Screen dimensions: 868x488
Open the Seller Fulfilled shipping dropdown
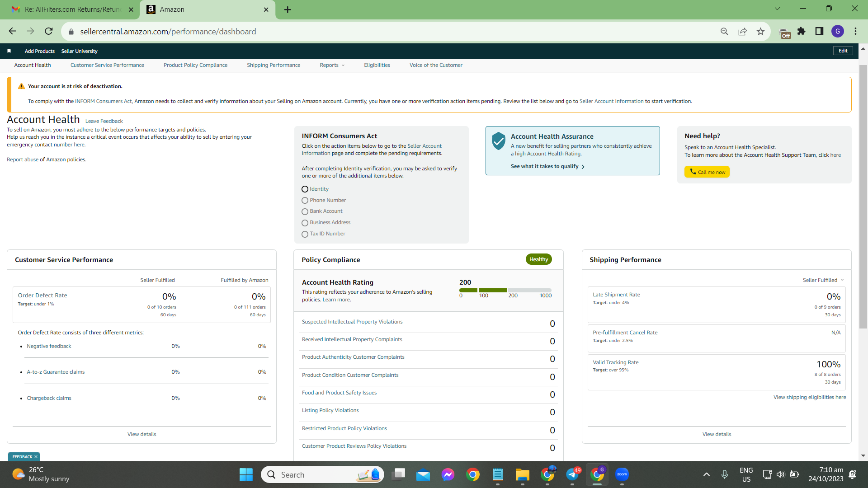tap(823, 280)
